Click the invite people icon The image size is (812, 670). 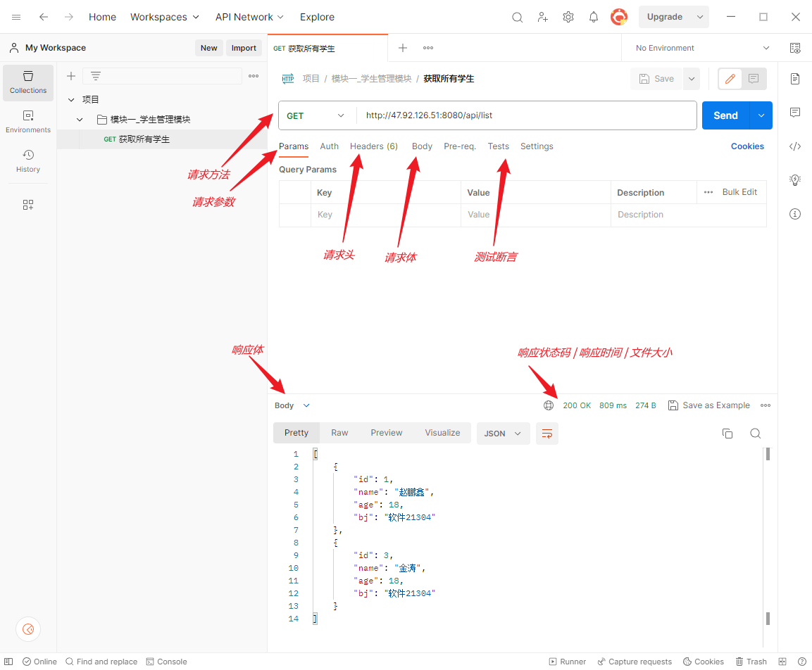(542, 17)
